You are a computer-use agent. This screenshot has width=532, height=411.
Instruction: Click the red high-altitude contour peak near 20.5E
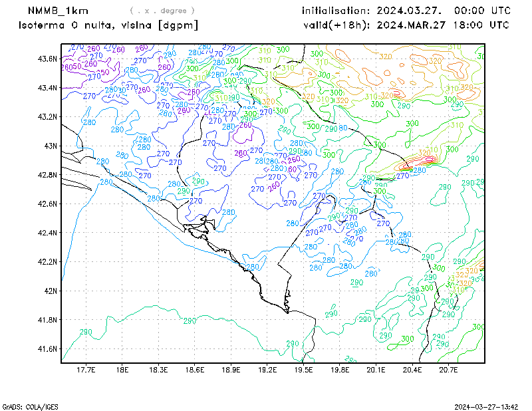point(428,159)
